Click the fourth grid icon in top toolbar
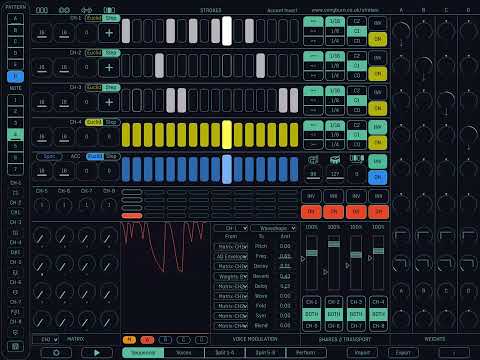 coord(109,10)
